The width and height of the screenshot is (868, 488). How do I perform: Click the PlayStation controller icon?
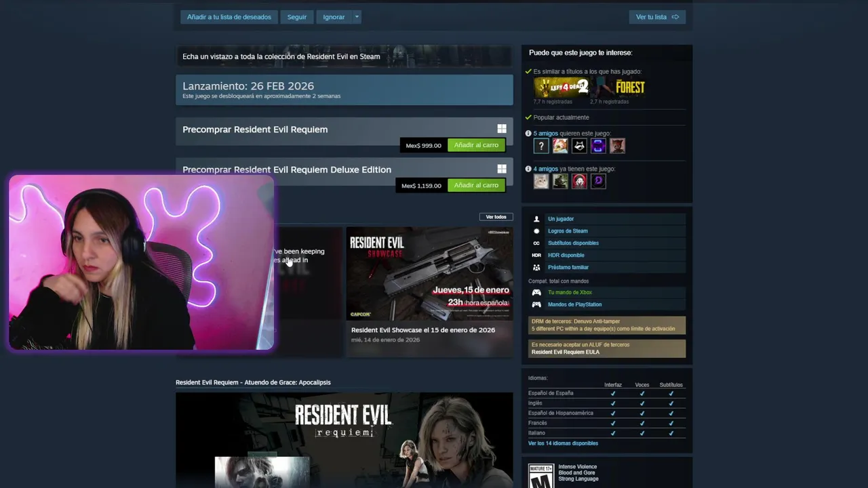click(536, 305)
